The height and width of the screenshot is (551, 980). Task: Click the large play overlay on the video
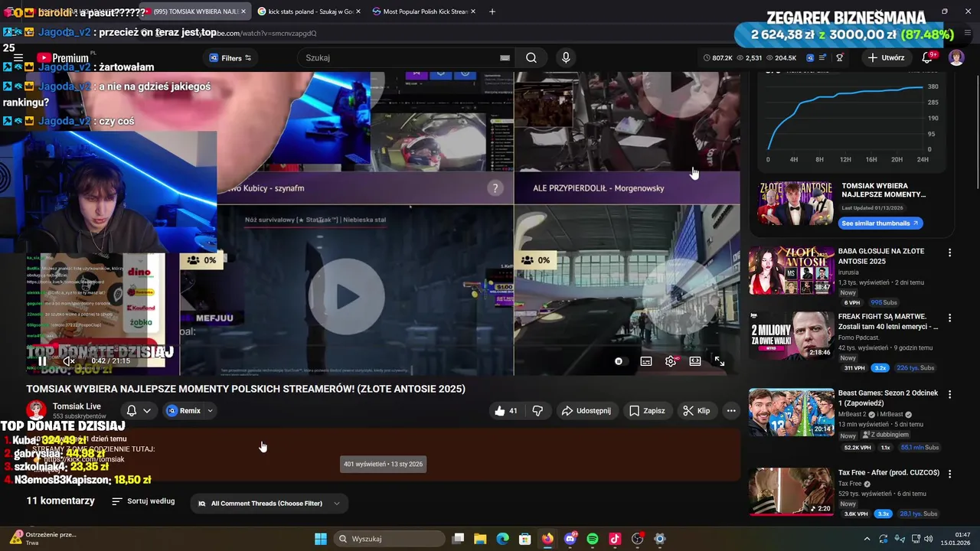coord(346,296)
